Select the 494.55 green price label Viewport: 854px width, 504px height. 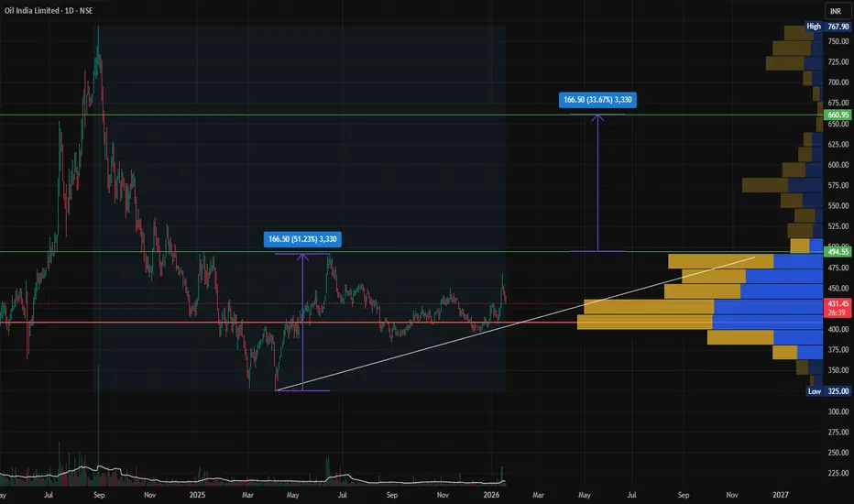(838, 252)
